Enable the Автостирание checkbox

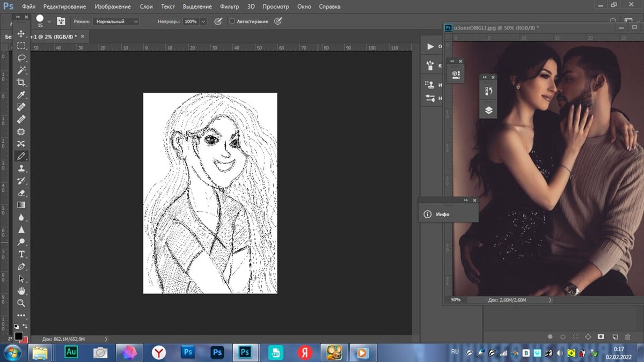(232, 21)
